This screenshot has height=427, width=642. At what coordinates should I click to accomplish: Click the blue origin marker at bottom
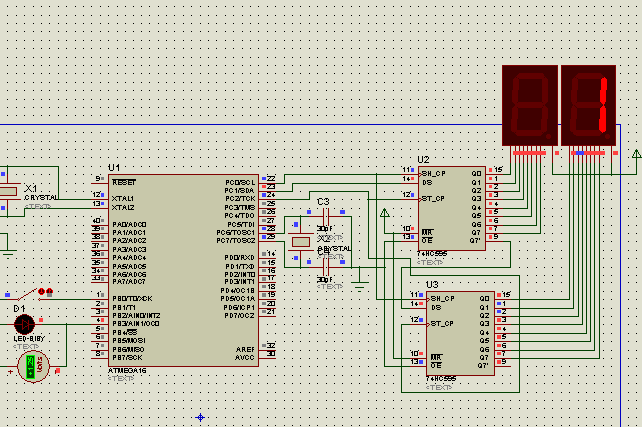pyautogui.click(x=200, y=416)
